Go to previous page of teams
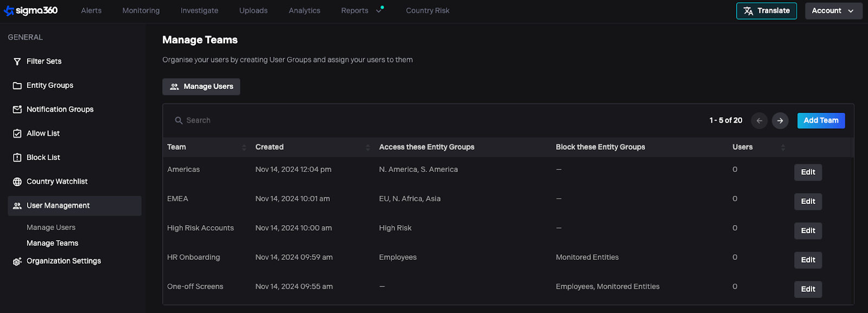The width and height of the screenshot is (868, 313). [x=759, y=120]
